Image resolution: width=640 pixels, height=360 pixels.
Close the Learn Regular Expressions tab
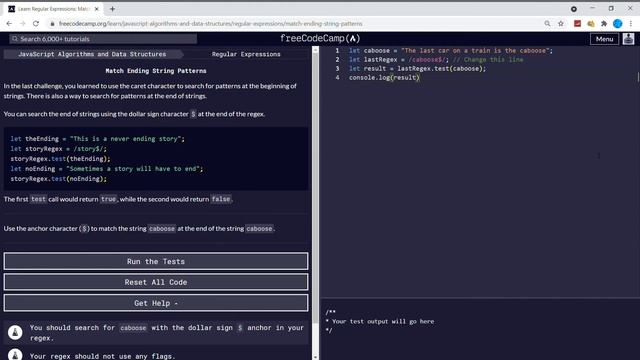[x=97, y=9]
